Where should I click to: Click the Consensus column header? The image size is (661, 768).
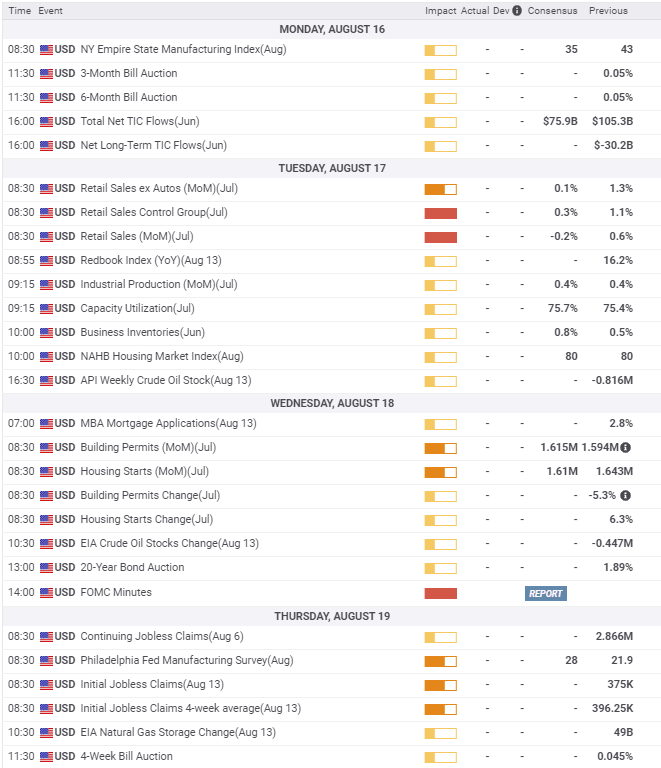[552, 10]
